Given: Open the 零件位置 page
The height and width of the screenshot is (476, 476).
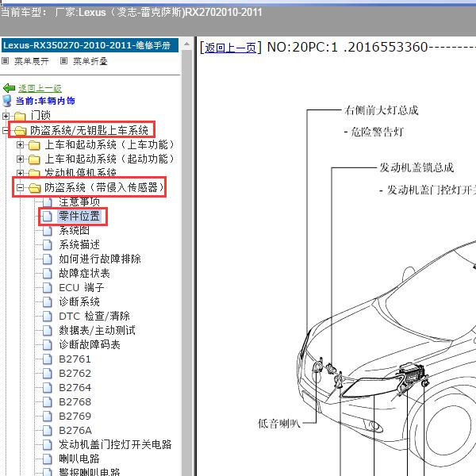Looking at the screenshot, I should point(79,216).
